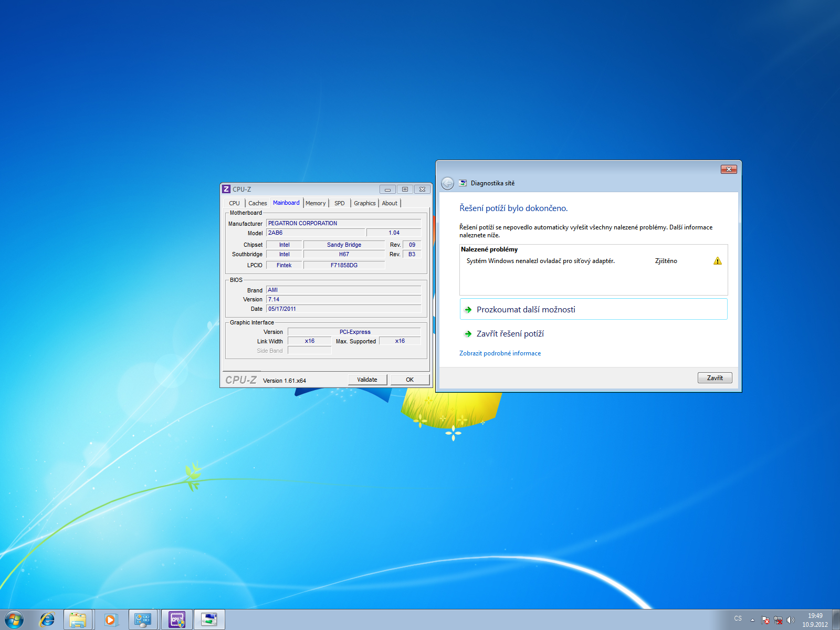The height and width of the screenshot is (630, 840).
Task: Click the model revision value 1.04
Action: pyautogui.click(x=394, y=233)
